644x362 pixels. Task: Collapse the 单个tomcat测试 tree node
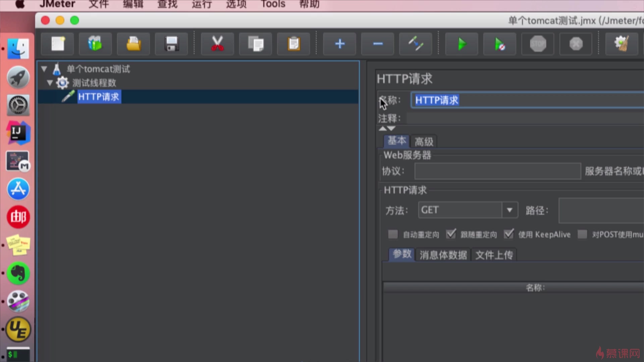(x=44, y=69)
